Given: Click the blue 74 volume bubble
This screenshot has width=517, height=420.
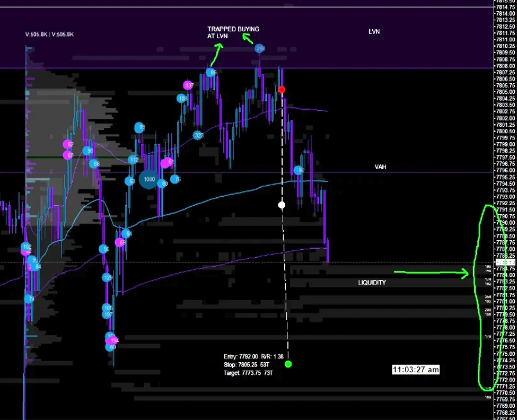Looking at the screenshot, I should coord(29,299).
